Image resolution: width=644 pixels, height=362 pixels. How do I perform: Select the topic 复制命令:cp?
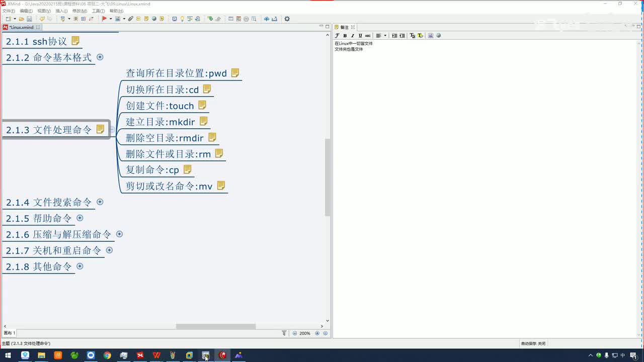(152, 170)
